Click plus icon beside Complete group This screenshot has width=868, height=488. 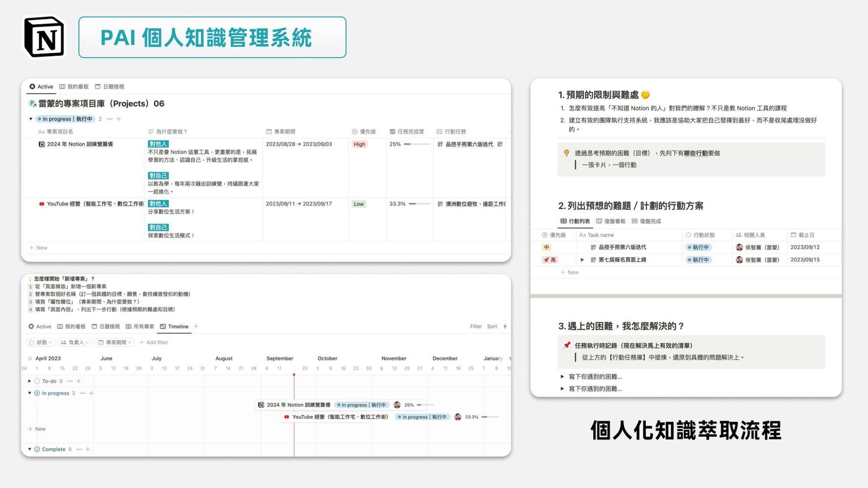tap(88, 449)
